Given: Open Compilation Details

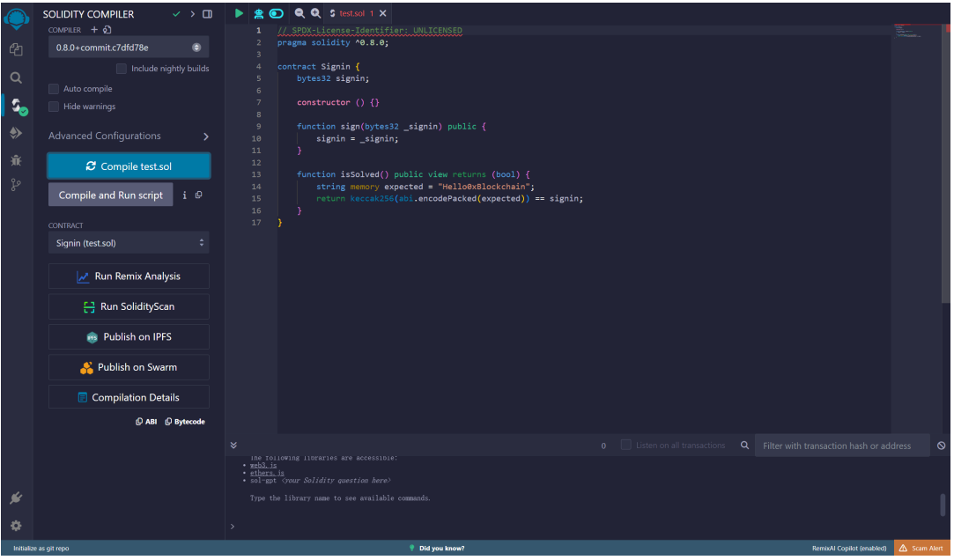Looking at the screenshot, I should (129, 398).
